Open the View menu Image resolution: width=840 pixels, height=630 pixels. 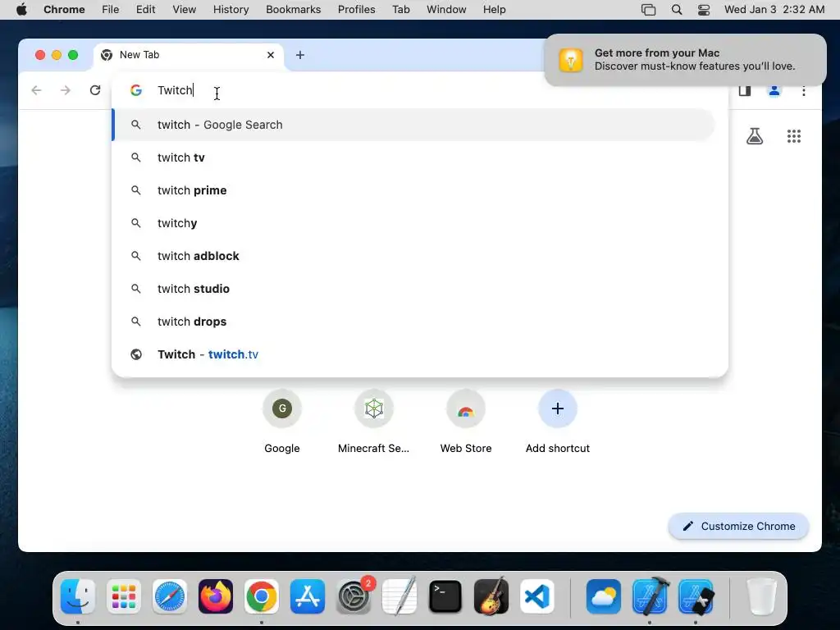[185, 10]
